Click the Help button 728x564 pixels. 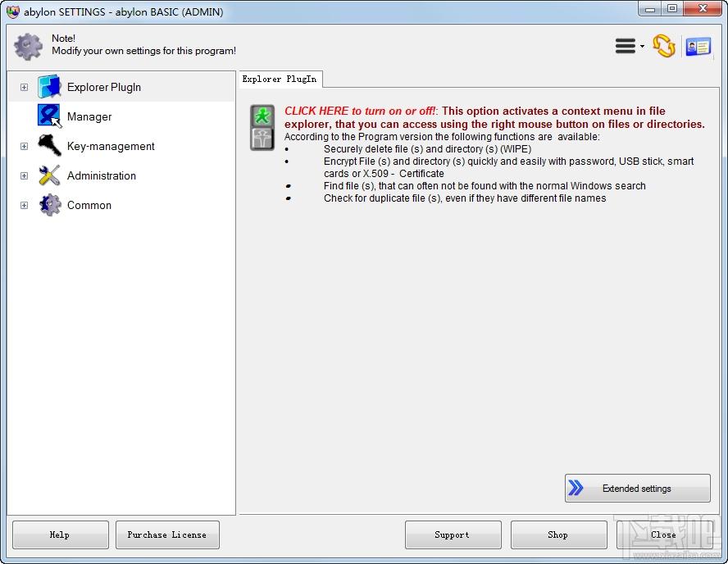61,534
